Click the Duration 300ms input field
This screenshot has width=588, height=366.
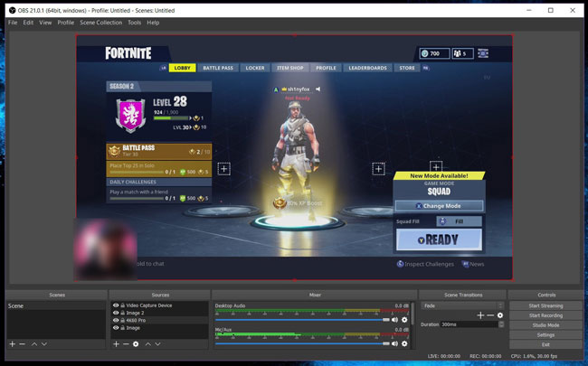(x=469, y=324)
